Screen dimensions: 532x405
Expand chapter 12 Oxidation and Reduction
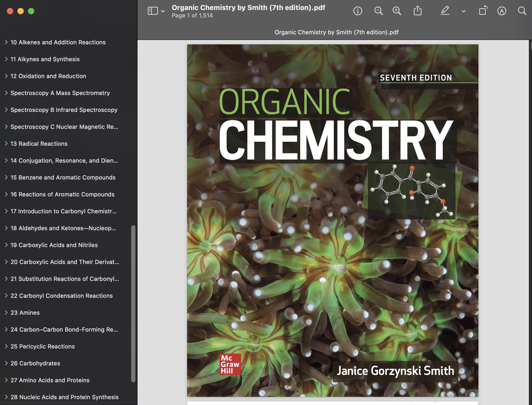pos(6,76)
